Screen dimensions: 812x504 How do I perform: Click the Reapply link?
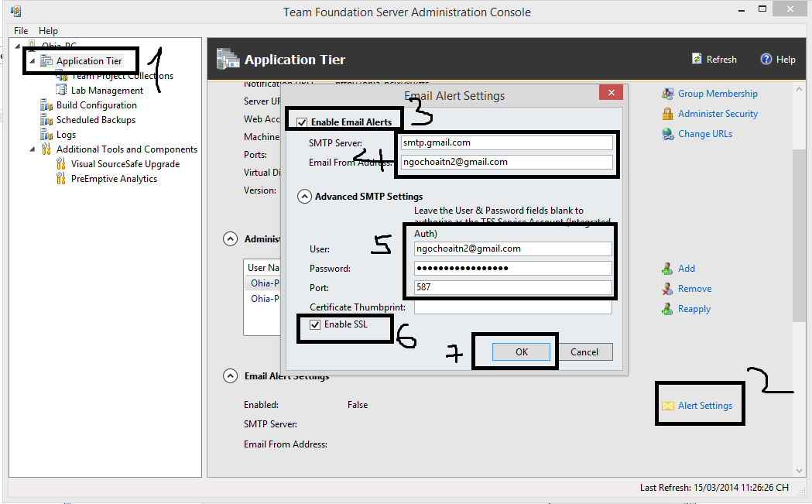point(694,309)
